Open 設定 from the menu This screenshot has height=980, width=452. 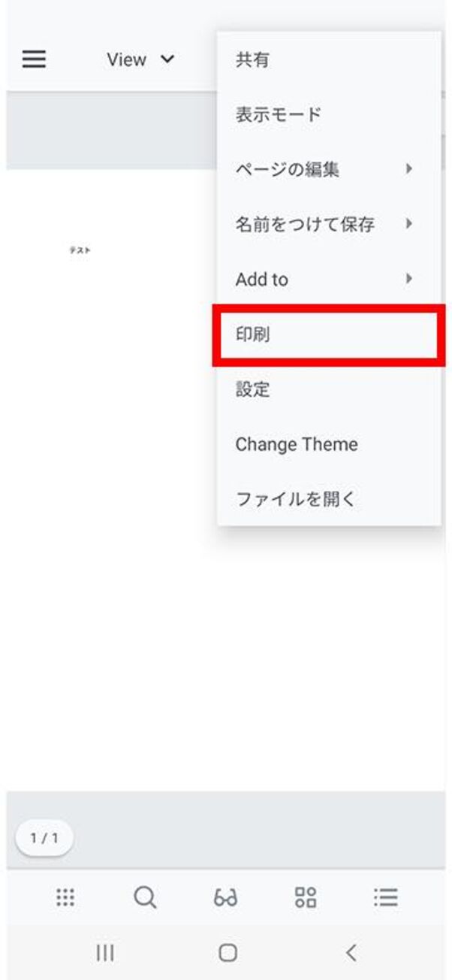point(252,389)
